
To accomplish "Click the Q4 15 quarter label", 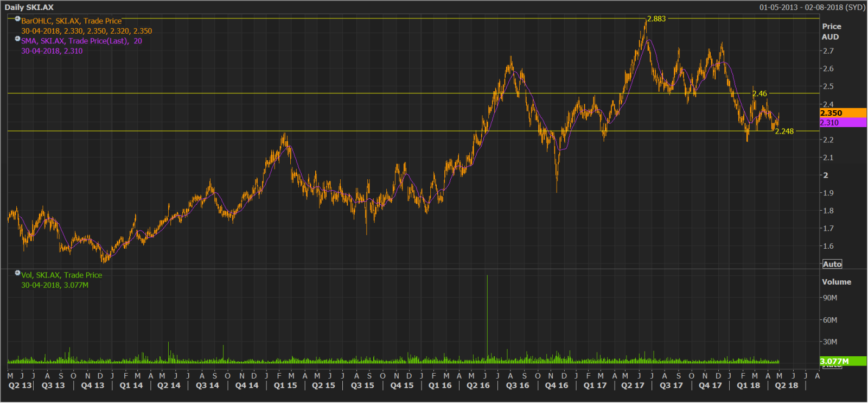I will 402,385.
